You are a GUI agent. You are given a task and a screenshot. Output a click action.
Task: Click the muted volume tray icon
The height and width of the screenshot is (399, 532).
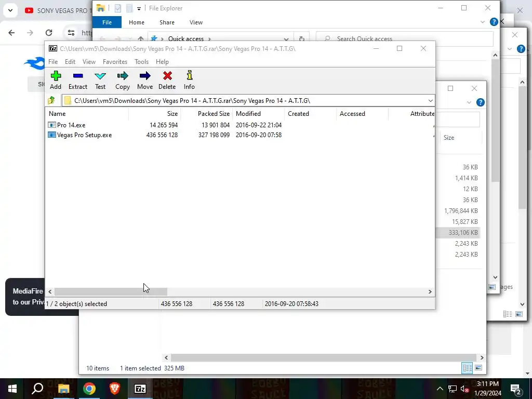(x=465, y=389)
